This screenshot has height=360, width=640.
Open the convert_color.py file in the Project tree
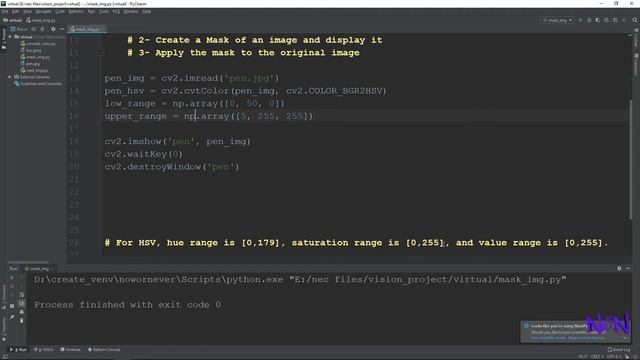(38, 43)
